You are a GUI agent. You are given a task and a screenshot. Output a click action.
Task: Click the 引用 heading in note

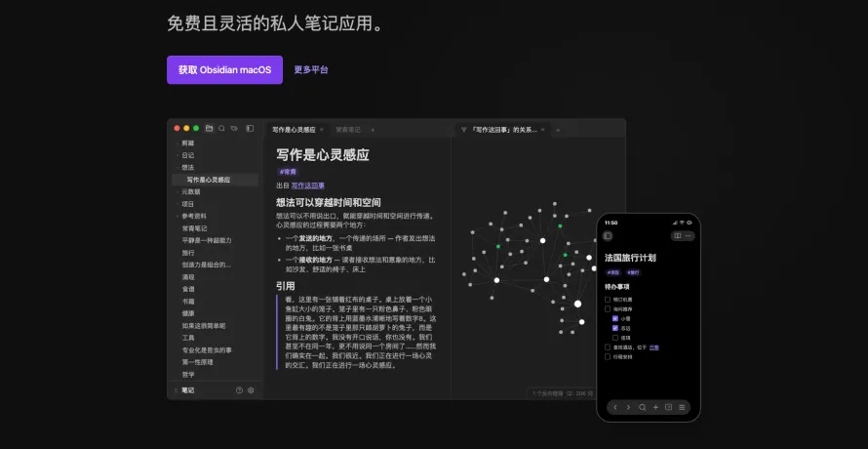tap(286, 286)
